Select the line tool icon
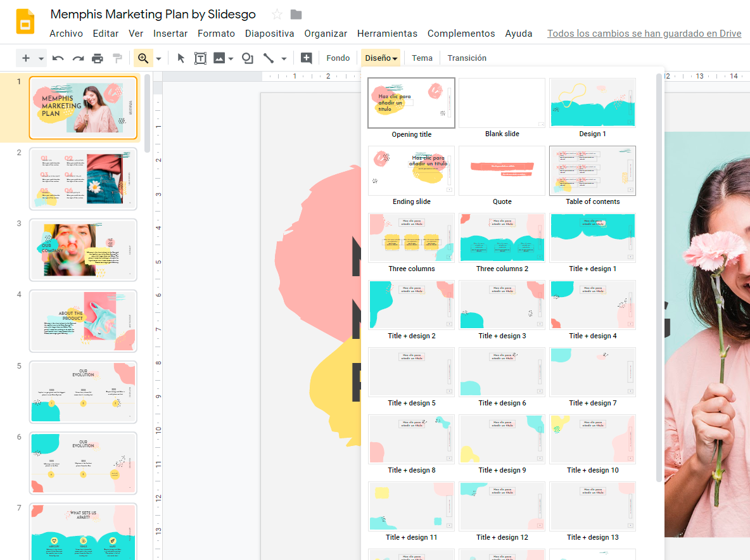This screenshot has width=750, height=560. coord(269,58)
